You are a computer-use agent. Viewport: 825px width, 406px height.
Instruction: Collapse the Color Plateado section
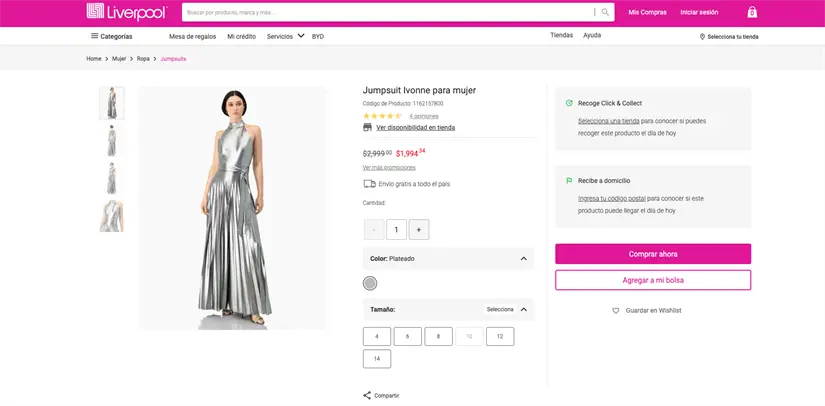pyautogui.click(x=523, y=259)
